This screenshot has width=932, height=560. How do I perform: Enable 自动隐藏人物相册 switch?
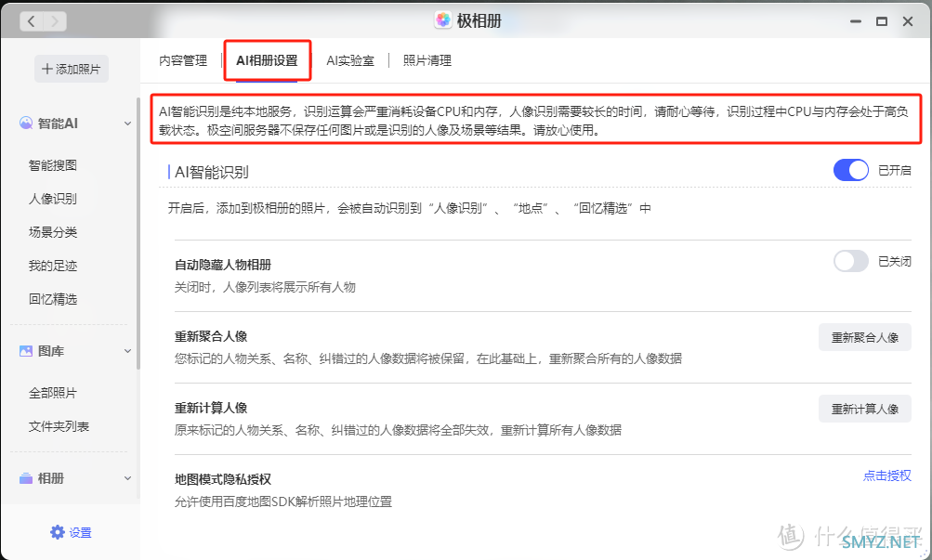[x=850, y=261]
